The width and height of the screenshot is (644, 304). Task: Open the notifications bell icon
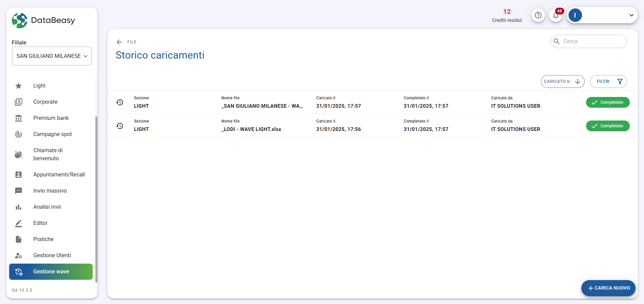pyautogui.click(x=556, y=15)
